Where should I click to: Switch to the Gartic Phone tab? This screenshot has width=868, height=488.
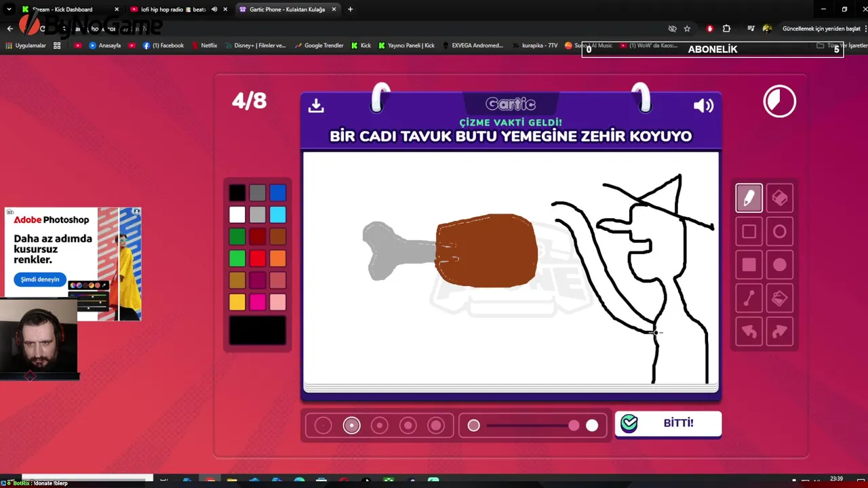click(288, 9)
